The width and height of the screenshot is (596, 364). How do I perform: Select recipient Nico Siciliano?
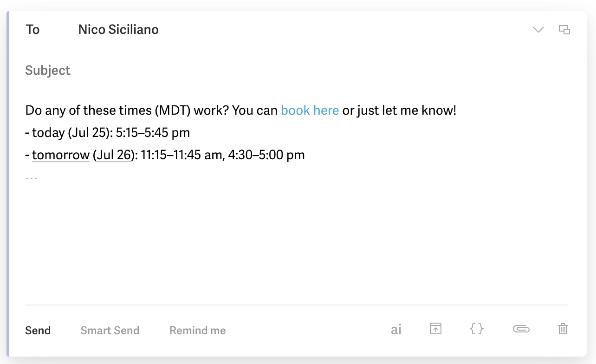click(x=118, y=30)
